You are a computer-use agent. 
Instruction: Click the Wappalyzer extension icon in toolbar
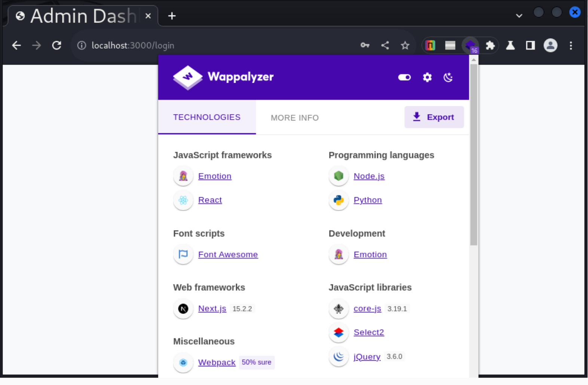(x=470, y=46)
